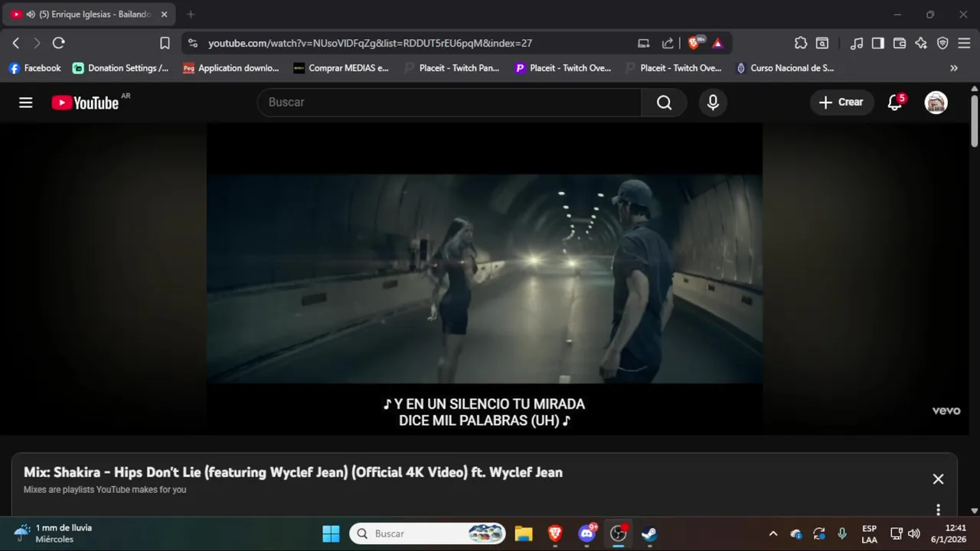Go back with browser back arrow
The width and height of the screenshot is (980, 551).
coord(16,43)
